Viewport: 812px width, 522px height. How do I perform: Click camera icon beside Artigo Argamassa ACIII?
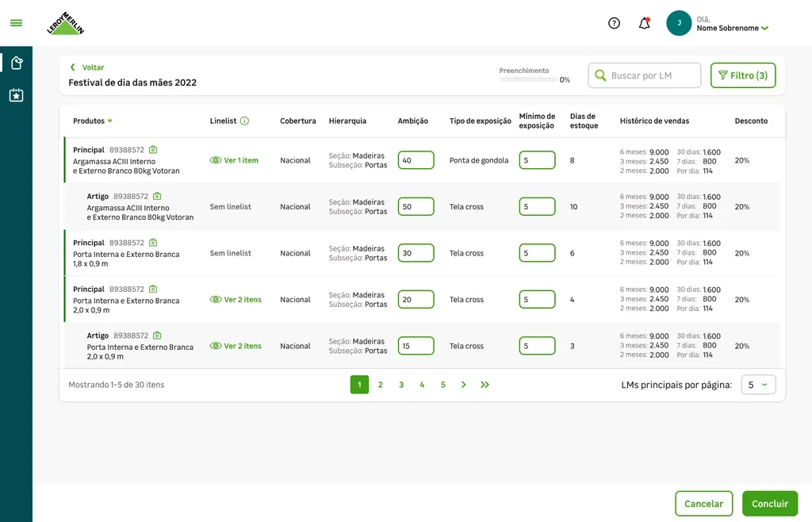pyautogui.click(x=158, y=196)
